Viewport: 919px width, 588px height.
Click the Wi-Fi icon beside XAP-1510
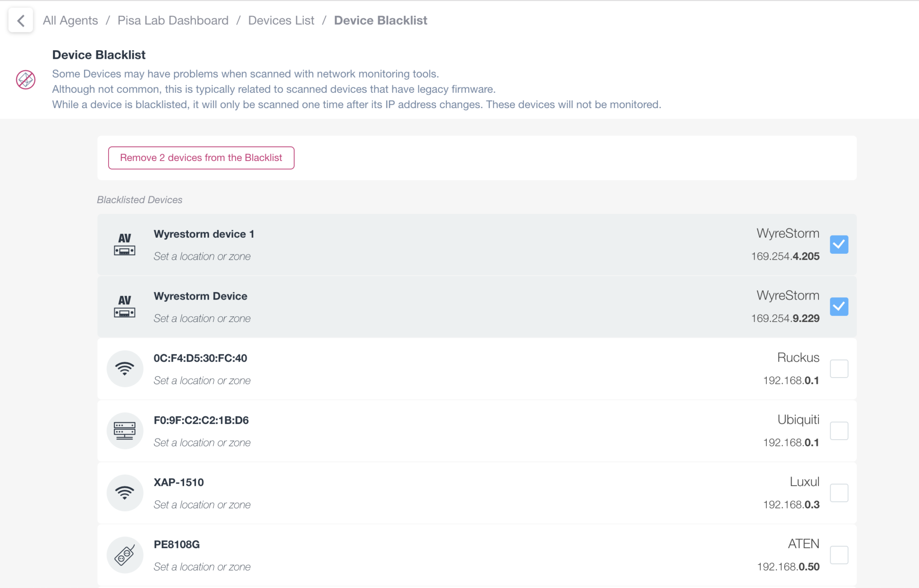pos(125,492)
